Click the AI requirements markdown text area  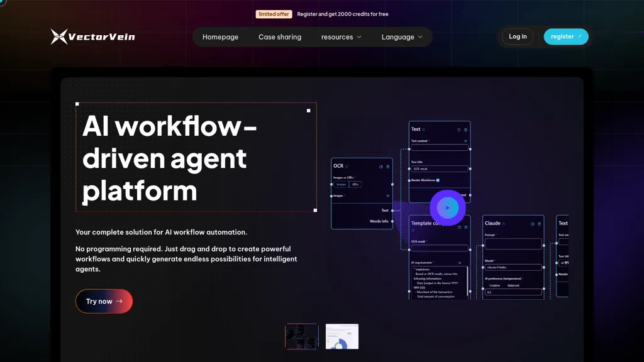point(440,282)
